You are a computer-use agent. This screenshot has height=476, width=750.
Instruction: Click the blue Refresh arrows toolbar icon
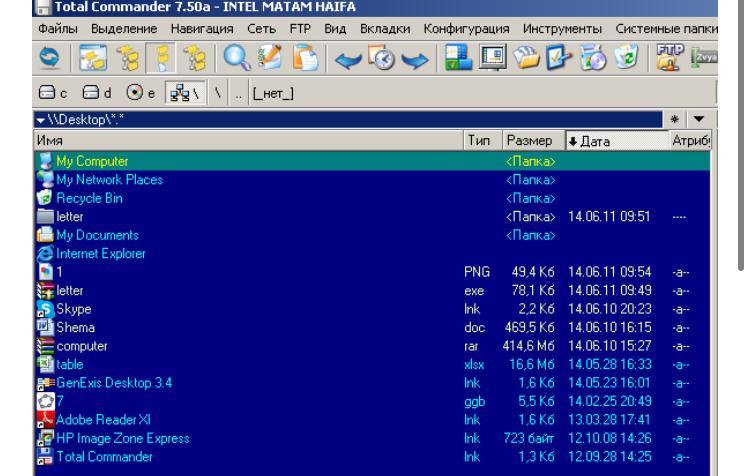[50, 58]
